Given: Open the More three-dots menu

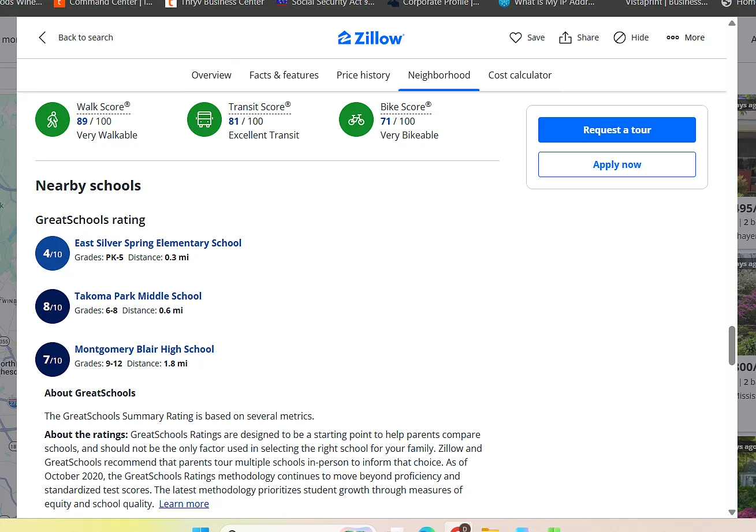Looking at the screenshot, I should pyautogui.click(x=686, y=38).
